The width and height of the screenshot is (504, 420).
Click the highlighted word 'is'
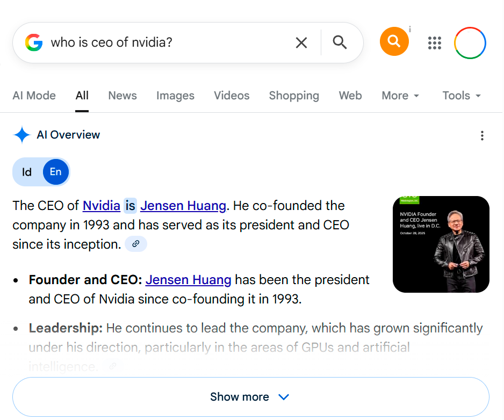point(130,206)
